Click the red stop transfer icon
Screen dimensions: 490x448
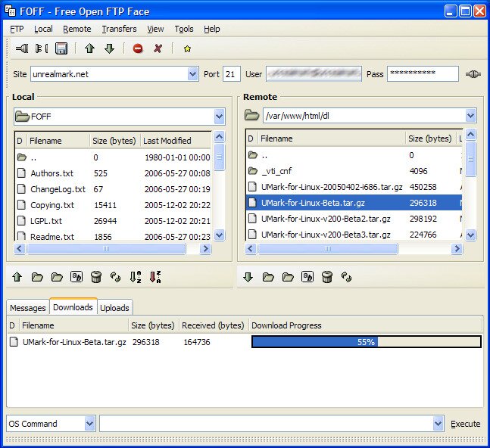tap(138, 48)
